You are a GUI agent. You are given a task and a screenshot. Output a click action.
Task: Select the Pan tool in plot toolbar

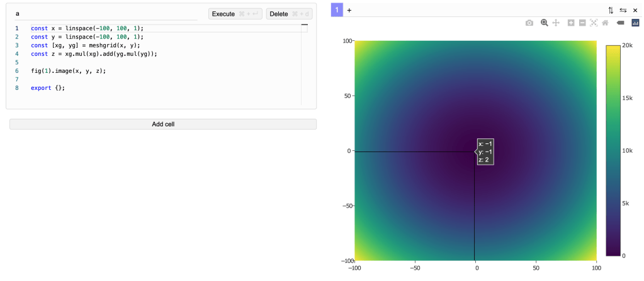pos(556,23)
